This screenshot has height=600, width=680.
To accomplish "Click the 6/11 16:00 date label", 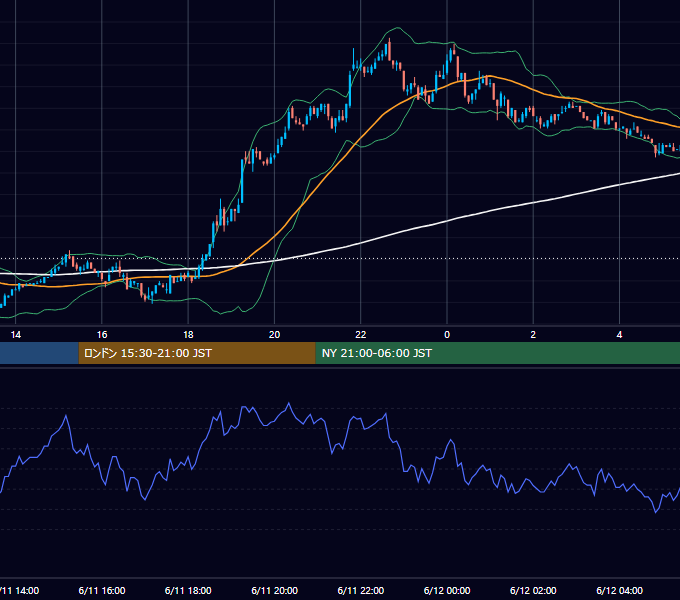I will (102, 590).
